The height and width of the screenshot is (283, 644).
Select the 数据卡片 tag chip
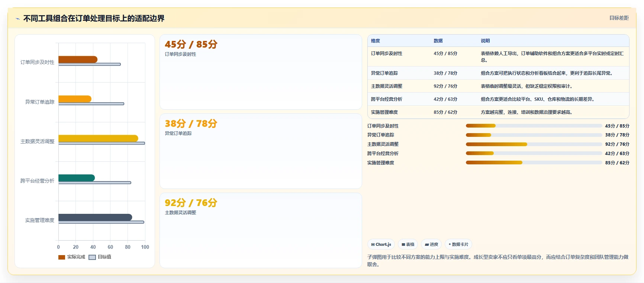tap(458, 244)
